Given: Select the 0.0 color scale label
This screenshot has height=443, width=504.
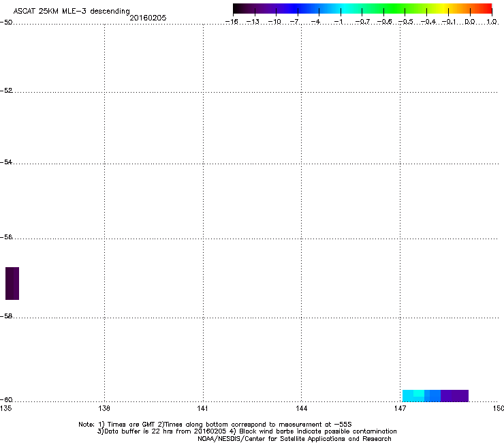Looking at the screenshot, I should coord(470,22).
